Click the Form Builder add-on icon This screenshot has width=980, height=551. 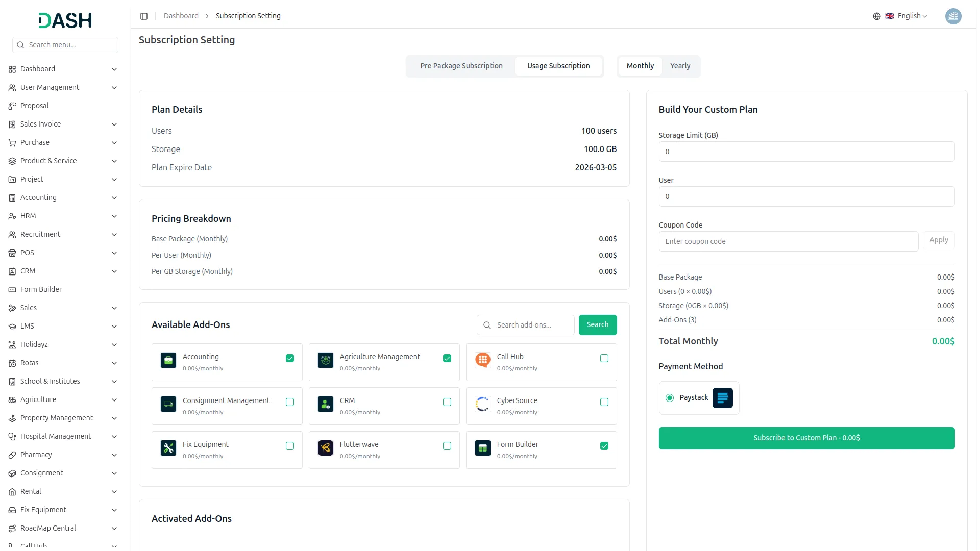pos(483,448)
